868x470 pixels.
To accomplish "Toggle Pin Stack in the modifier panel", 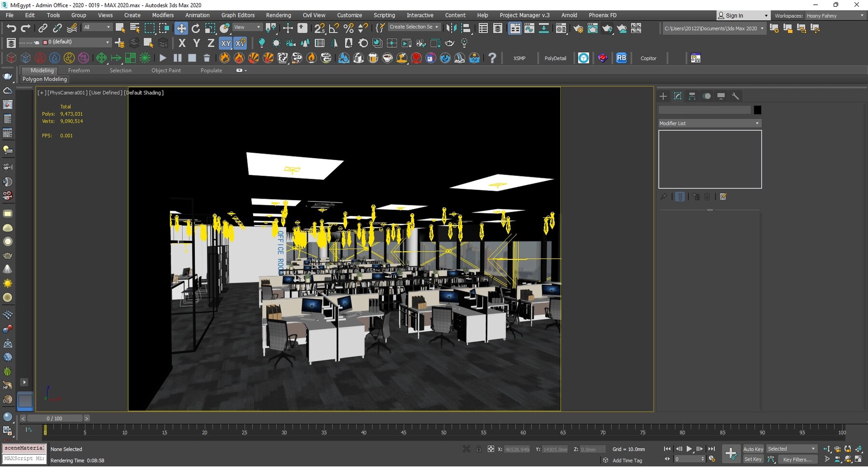I will pyautogui.click(x=664, y=196).
